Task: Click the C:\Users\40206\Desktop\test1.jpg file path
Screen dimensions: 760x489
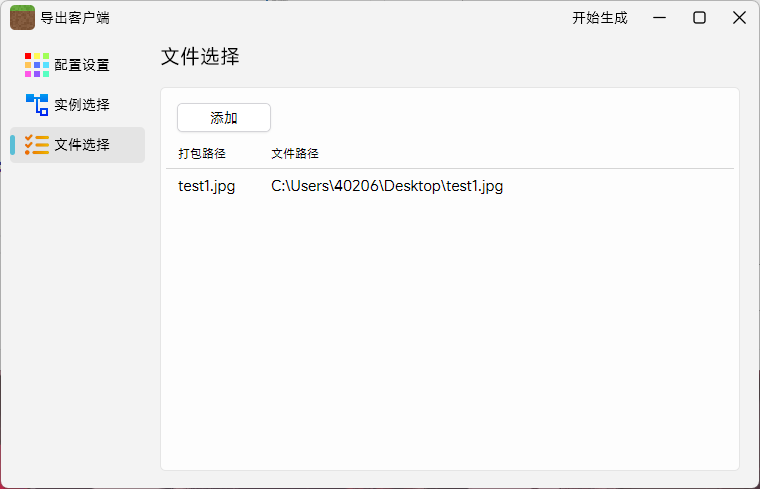Action: tap(387, 186)
